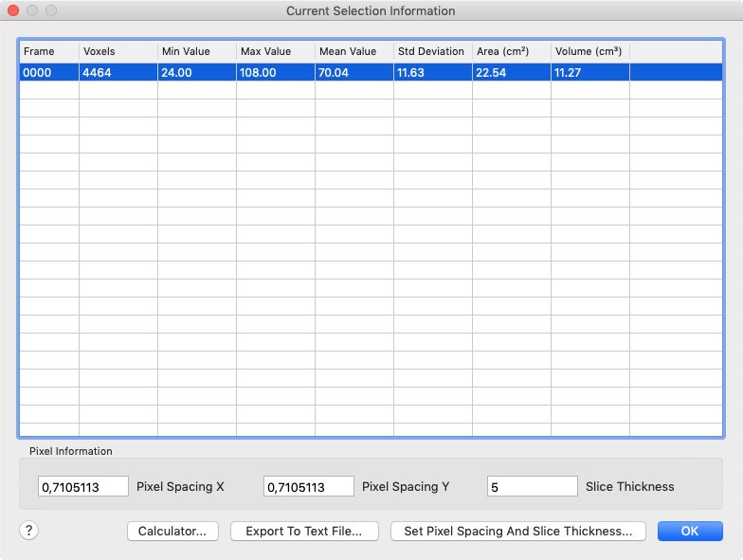Click the Pixel Spacing Y field

pyautogui.click(x=309, y=487)
